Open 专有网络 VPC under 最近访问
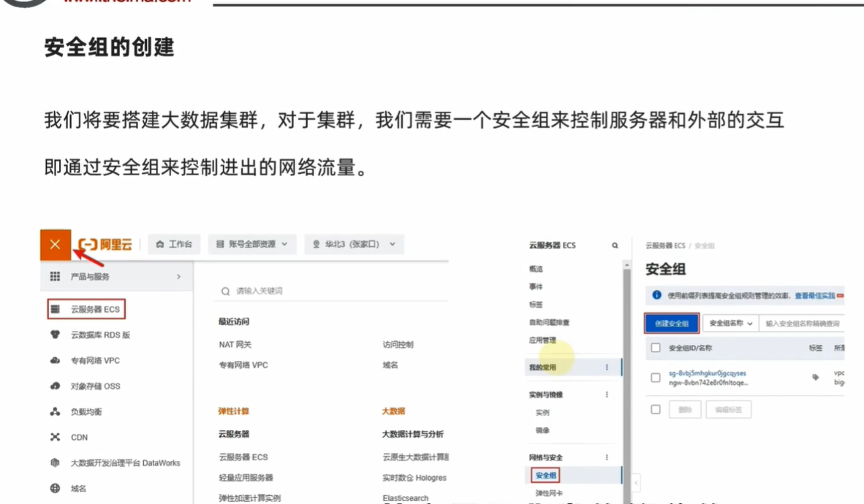Screen dimensions: 864x504 click(x=243, y=364)
